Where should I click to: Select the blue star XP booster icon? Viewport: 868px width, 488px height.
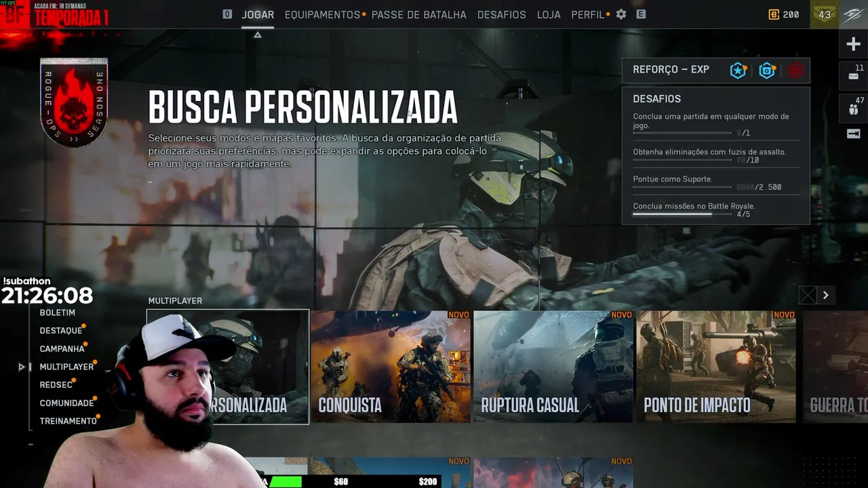point(738,70)
